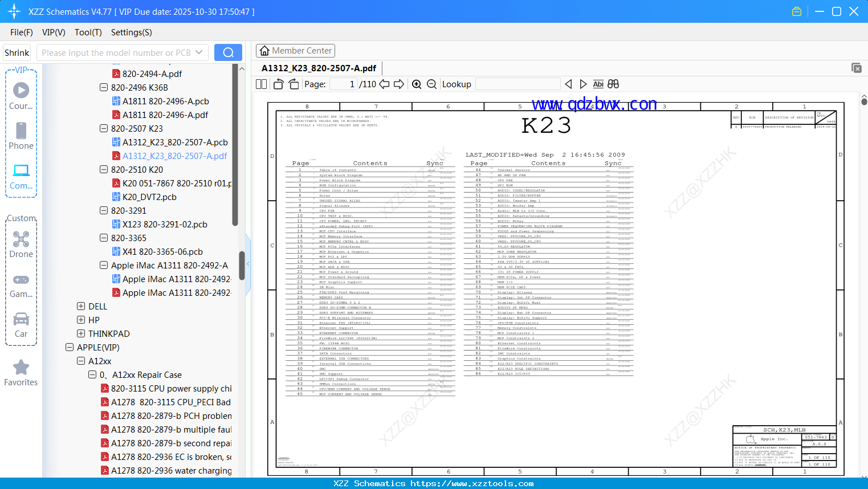The width and height of the screenshot is (868, 489).
Task: Go to the previous page arrow
Action: [x=384, y=84]
